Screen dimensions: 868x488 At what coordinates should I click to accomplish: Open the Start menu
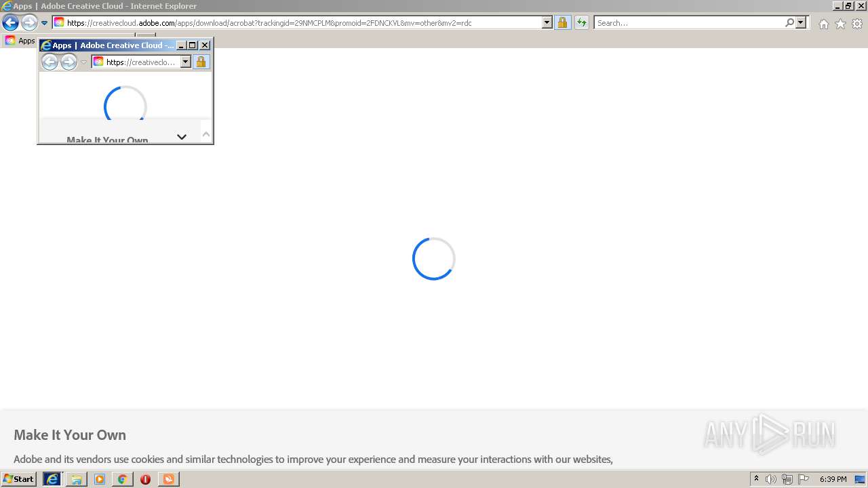pos(19,479)
